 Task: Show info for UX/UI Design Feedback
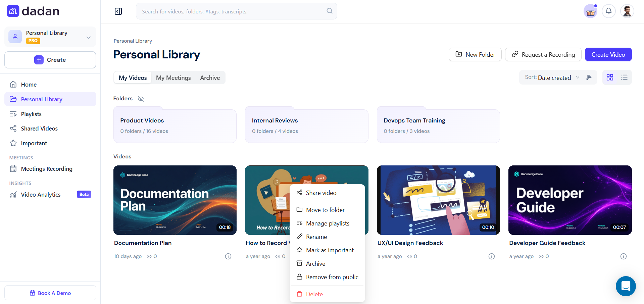(492, 256)
